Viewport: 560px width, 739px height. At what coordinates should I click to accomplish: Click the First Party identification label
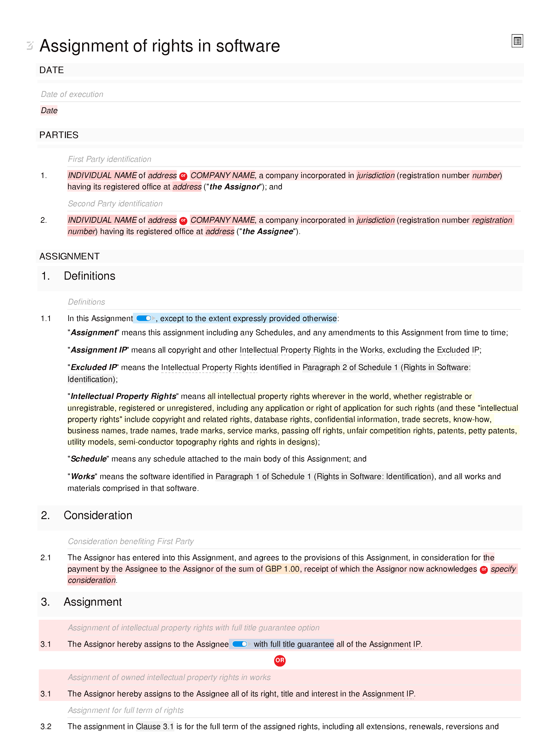point(108,159)
